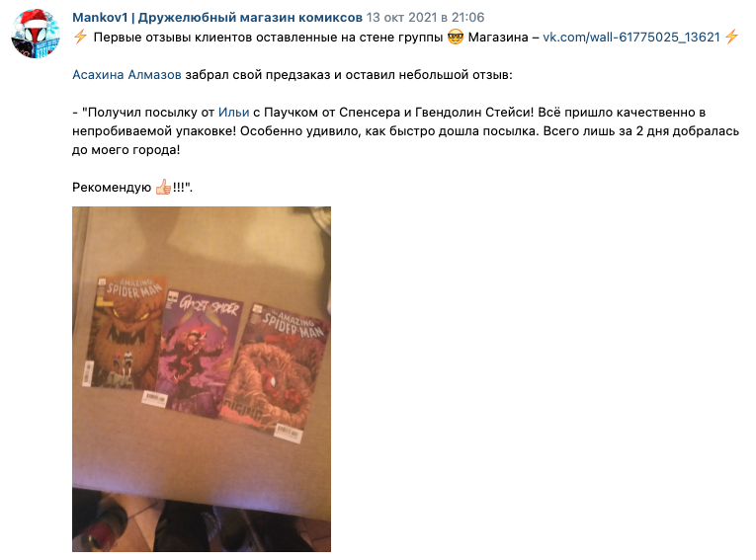756x560 pixels.
Task: Click the lightning emoji before 'Первые отзывы'
Action: tap(80, 38)
